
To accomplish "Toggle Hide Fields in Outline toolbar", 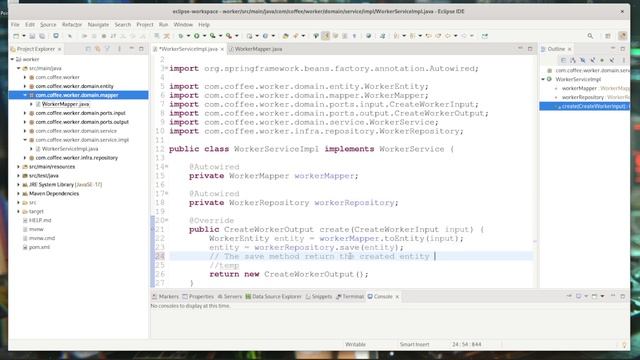I will 583,60.
